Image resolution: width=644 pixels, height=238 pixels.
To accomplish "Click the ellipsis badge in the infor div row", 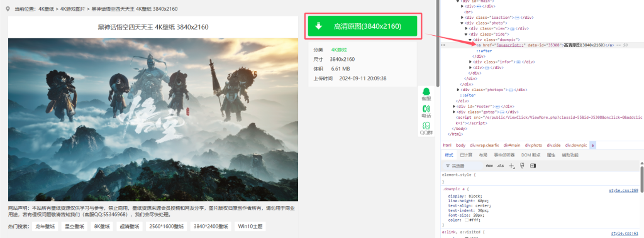I will pos(519,62).
